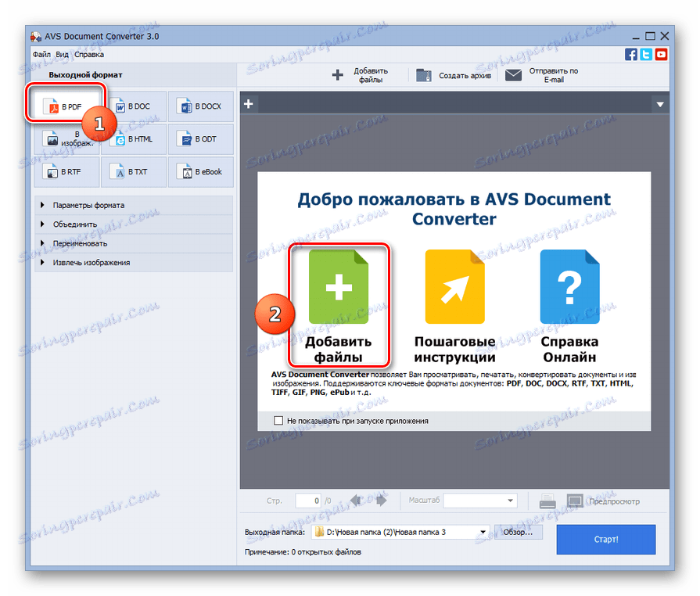Screen dimensions: 700x596
Task: Click the 'Выходной формат' heading
Action: pos(85,75)
